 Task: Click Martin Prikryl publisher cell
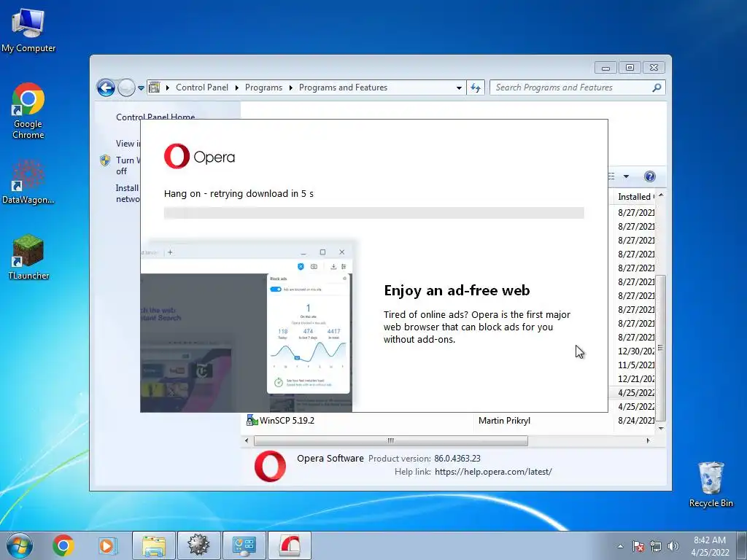tap(504, 421)
